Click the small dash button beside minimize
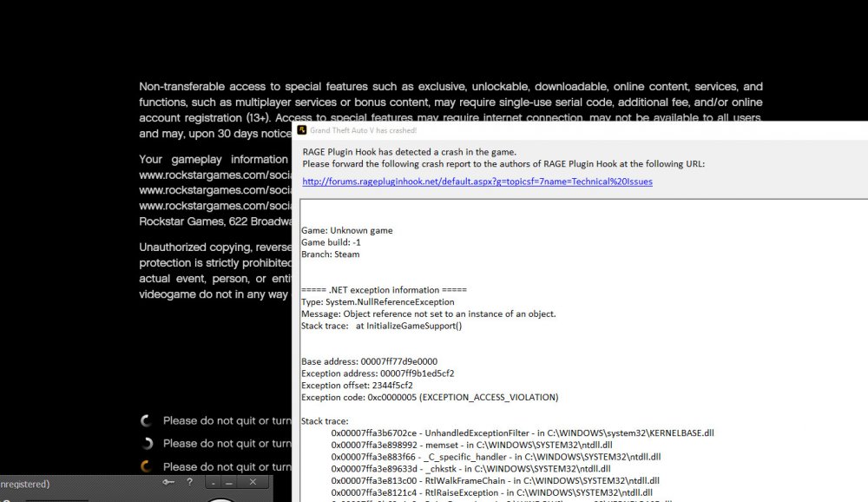Screen dimensions: 868x502 [214, 483]
